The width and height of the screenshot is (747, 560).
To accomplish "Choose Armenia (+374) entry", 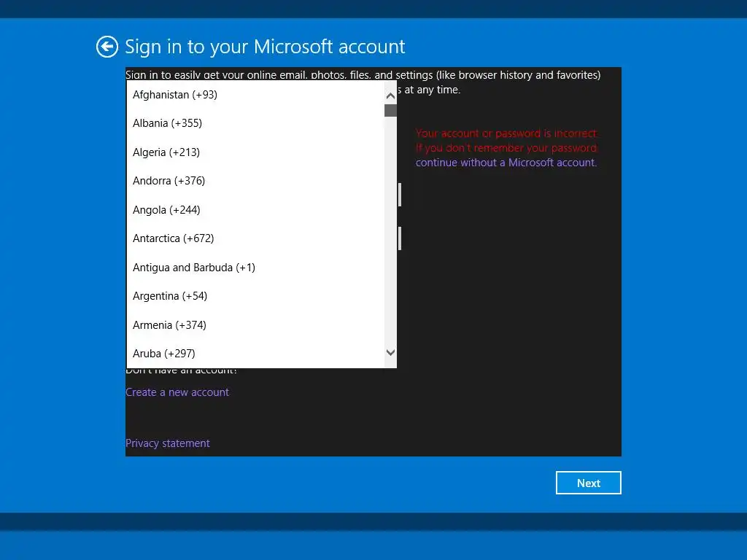I will point(255,325).
